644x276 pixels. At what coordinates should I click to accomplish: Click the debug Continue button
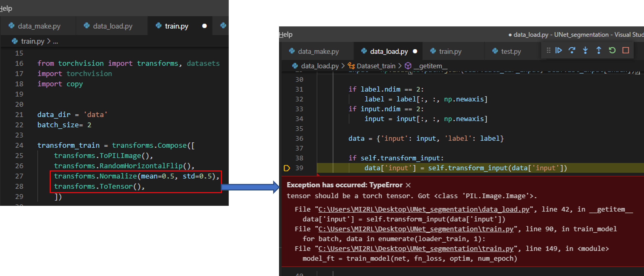(559, 50)
